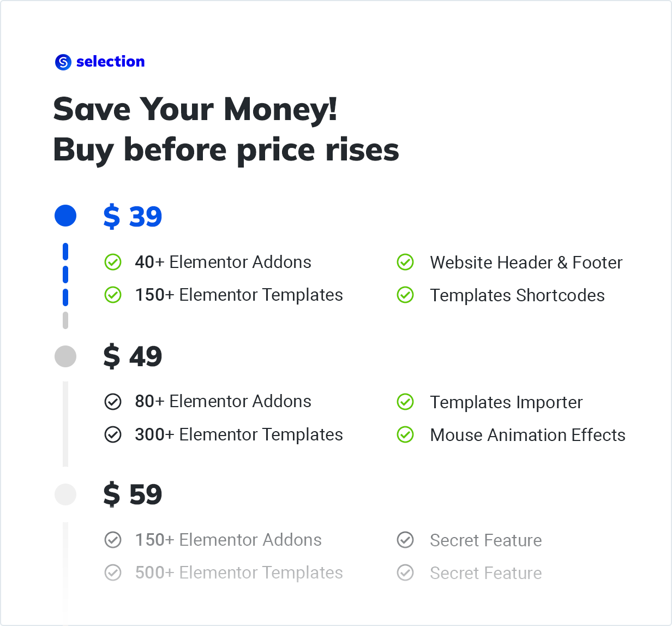Image resolution: width=672 pixels, height=626 pixels.
Task: Click the selection brand name text
Action: point(111,62)
